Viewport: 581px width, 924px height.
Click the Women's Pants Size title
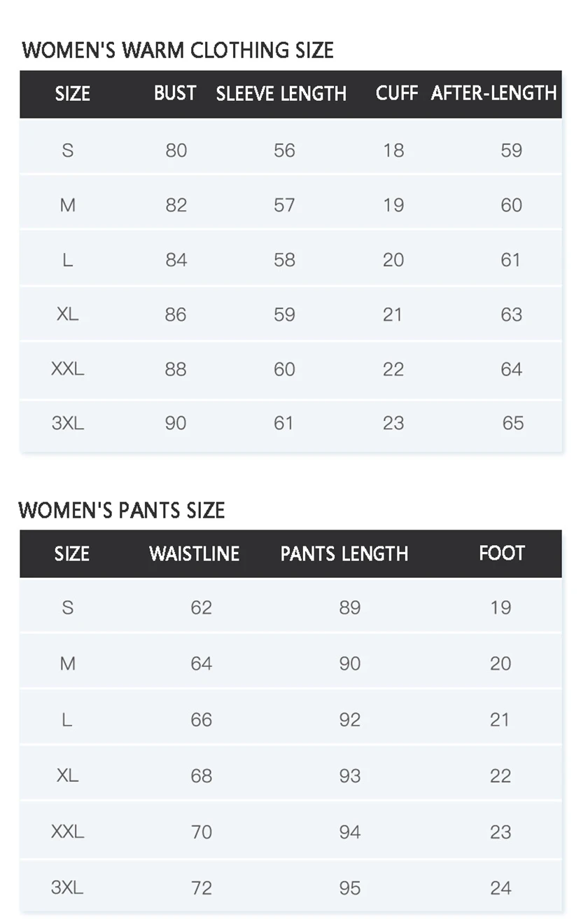(x=122, y=510)
